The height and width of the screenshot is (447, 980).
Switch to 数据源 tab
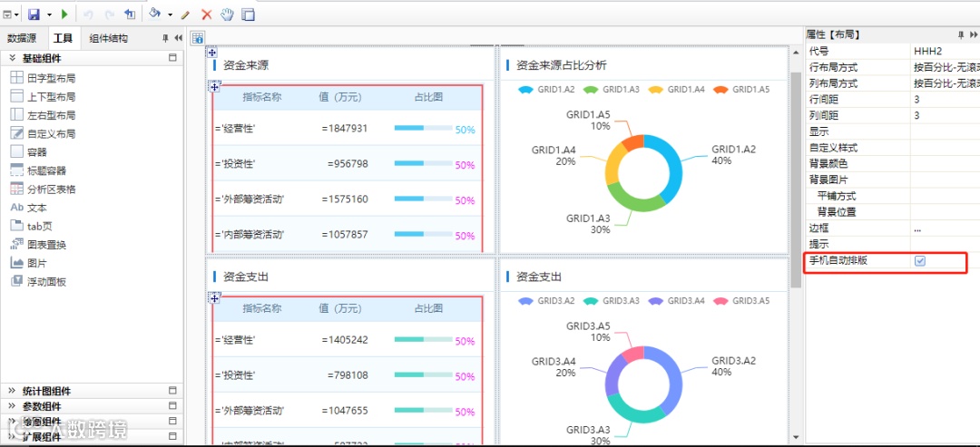coord(22,38)
